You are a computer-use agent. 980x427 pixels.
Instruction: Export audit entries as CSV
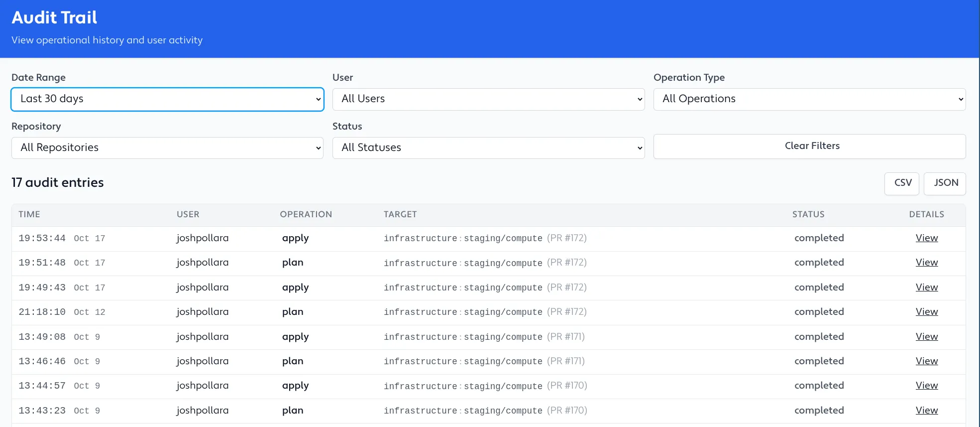click(901, 183)
